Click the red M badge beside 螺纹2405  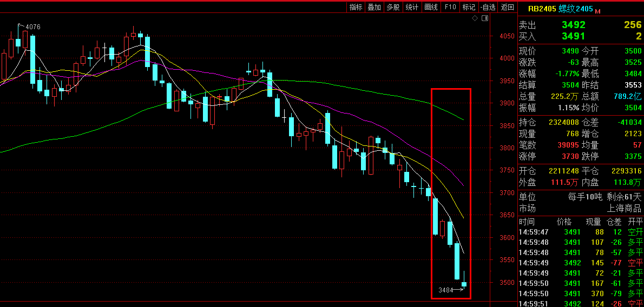coord(598,11)
